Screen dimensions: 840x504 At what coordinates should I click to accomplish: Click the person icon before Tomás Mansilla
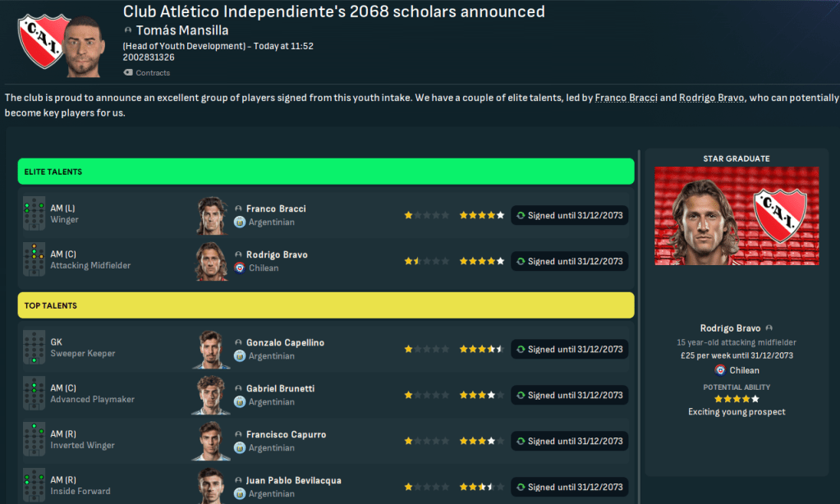(128, 30)
